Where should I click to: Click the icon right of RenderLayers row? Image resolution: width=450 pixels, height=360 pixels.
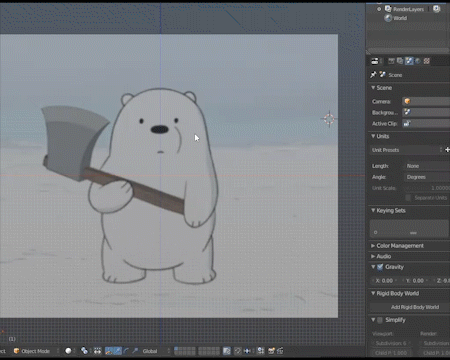tap(436, 9)
